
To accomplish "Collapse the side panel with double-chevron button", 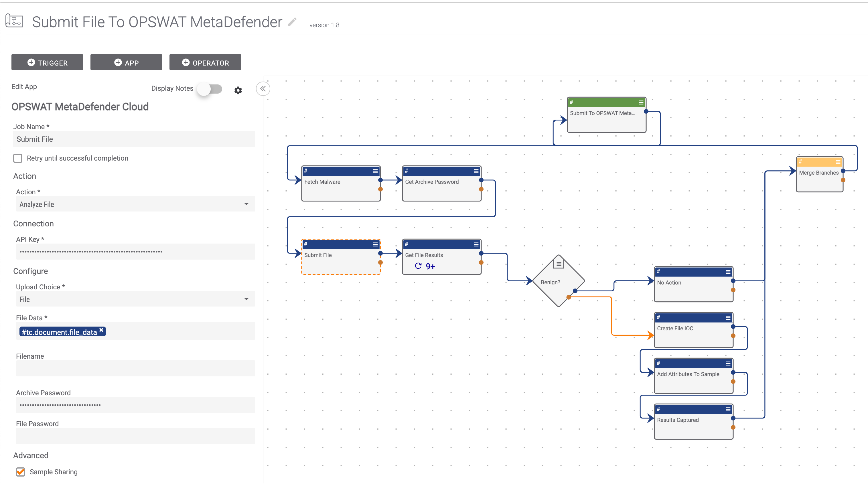I will tap(263, 88).
